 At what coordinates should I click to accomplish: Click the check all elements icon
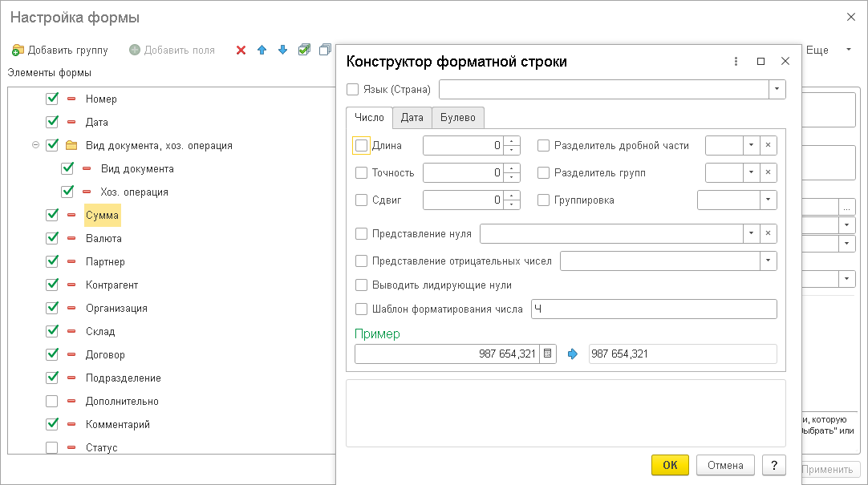click(x=304, y=50)
